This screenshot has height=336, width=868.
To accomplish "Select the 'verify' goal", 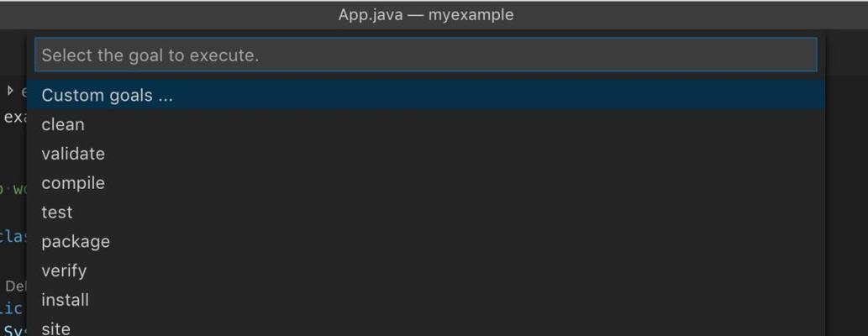I will coord(426,271).
